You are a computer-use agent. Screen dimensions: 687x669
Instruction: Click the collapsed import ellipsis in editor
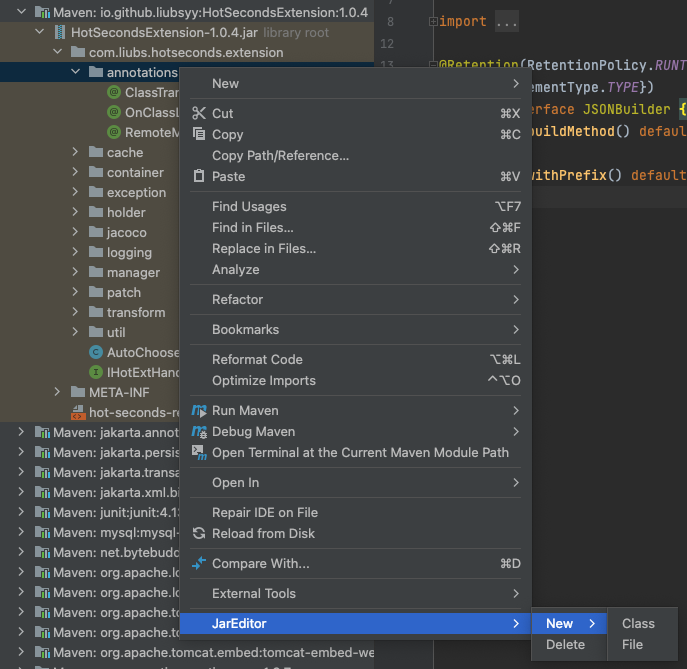click(507, 21)
